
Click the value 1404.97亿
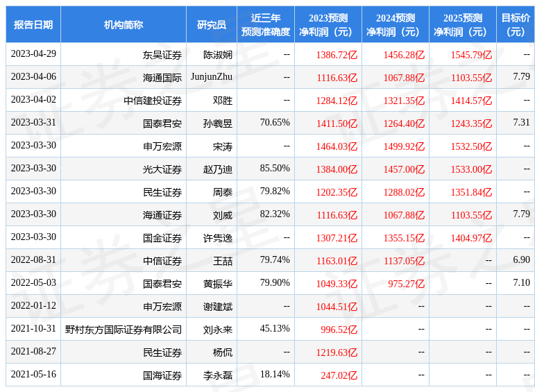pos(472,238)
